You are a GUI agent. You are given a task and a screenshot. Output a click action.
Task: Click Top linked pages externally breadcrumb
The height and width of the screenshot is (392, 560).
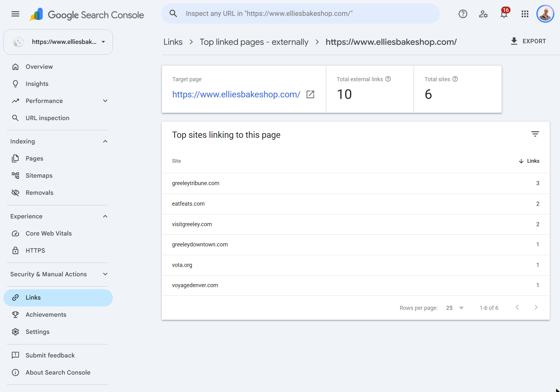254,42
